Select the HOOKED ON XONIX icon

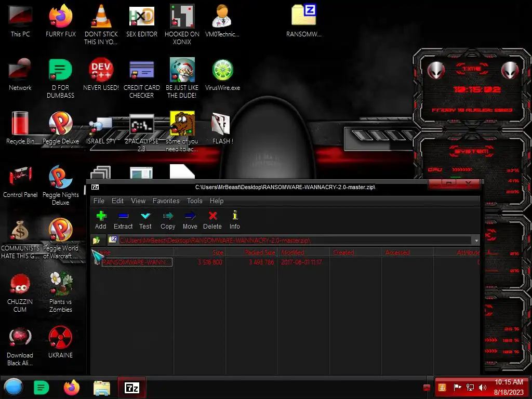(x=182, y=24)
